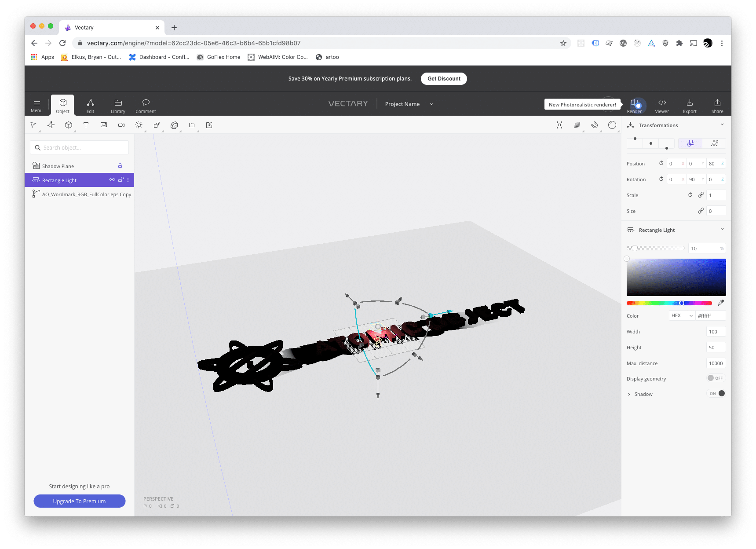Open the Comment panel
Image resolution: width=756 pixels, height=549 pixels.
(145, 105)
